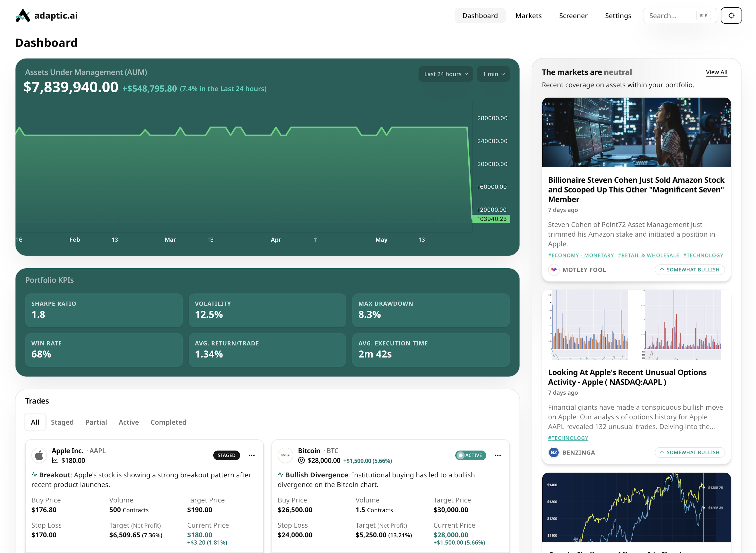The width and height of the screenshot is (756, 553).
Task: Open the Apple Inc. trade options menu
Action: (252, 455)
